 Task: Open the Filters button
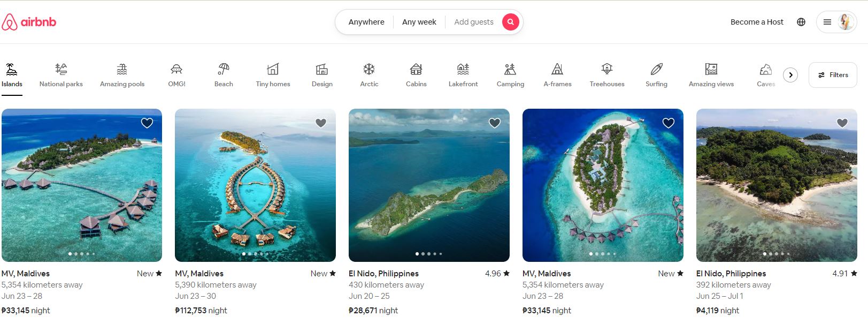833,75
